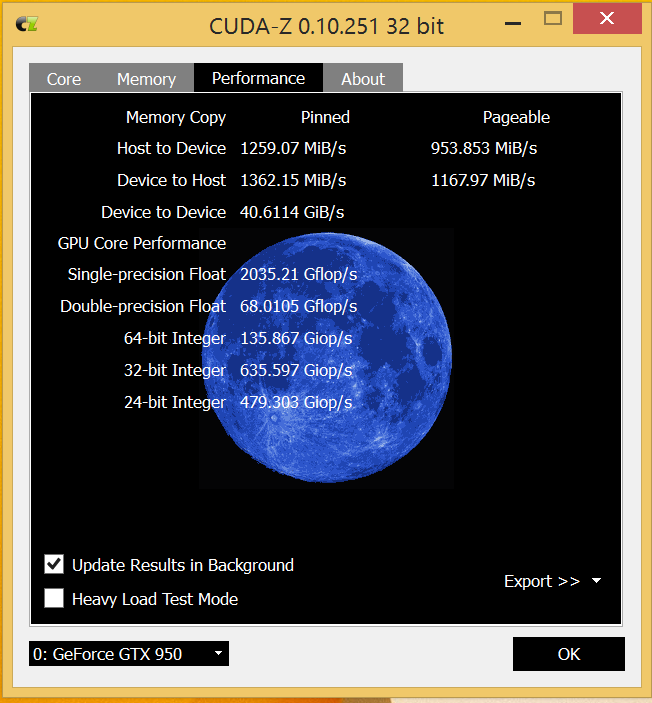Click the 953.853 MiB/s pageable value
Viewport: 652px width, 703px height.
[484, 148]
